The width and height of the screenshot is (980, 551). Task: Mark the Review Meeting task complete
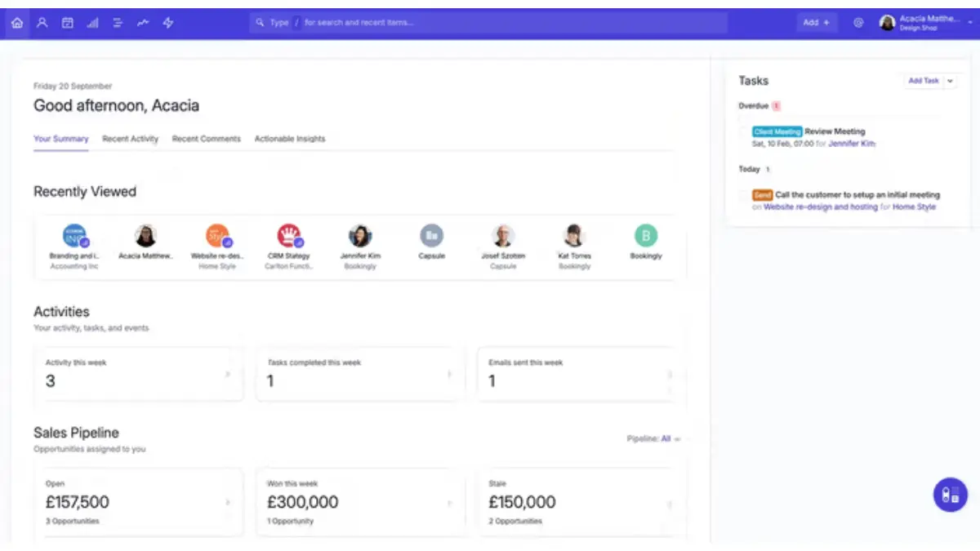742,131
